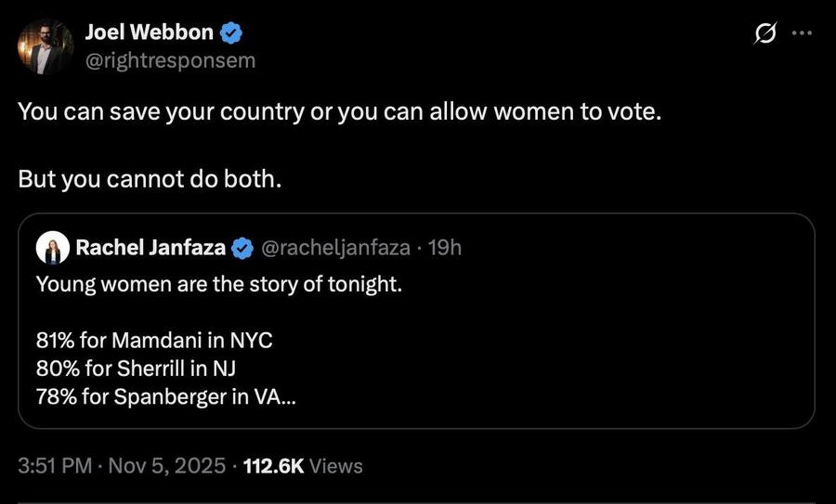Click Joel Webbon's blue verified badge
Screen dimensions: 836x504
(x=232, y=34)
